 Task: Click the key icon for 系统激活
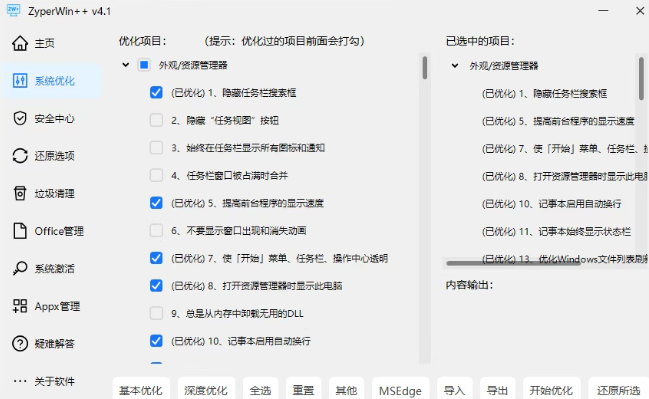point(20,268)
